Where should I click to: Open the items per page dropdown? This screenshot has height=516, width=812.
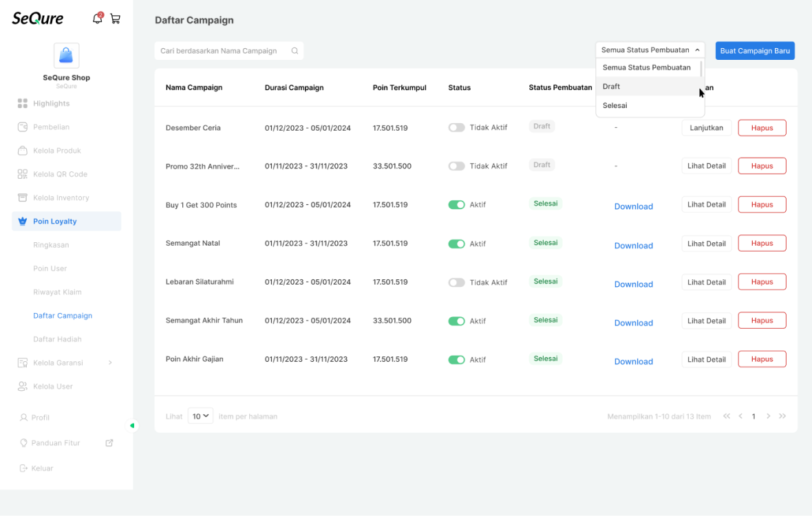tap(200, 416)
